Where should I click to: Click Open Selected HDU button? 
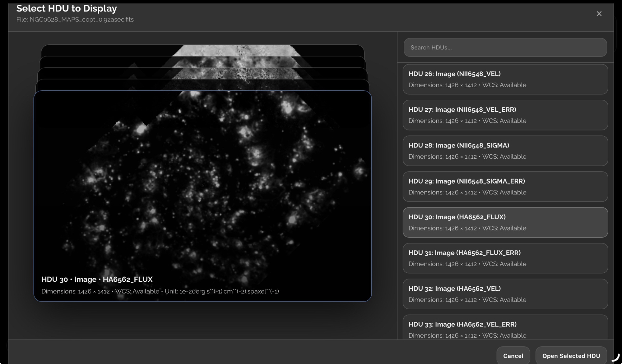[x=571, y=356]
